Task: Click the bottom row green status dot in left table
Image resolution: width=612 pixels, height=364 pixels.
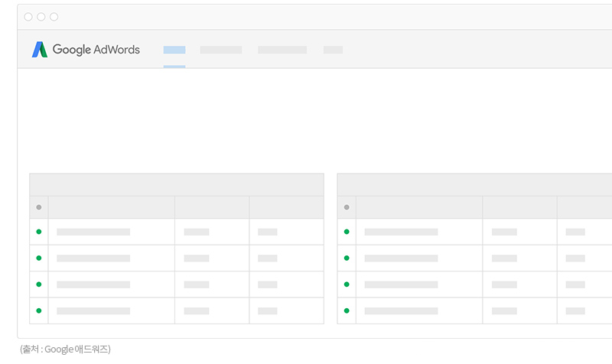Action: [x=39, y=310]
